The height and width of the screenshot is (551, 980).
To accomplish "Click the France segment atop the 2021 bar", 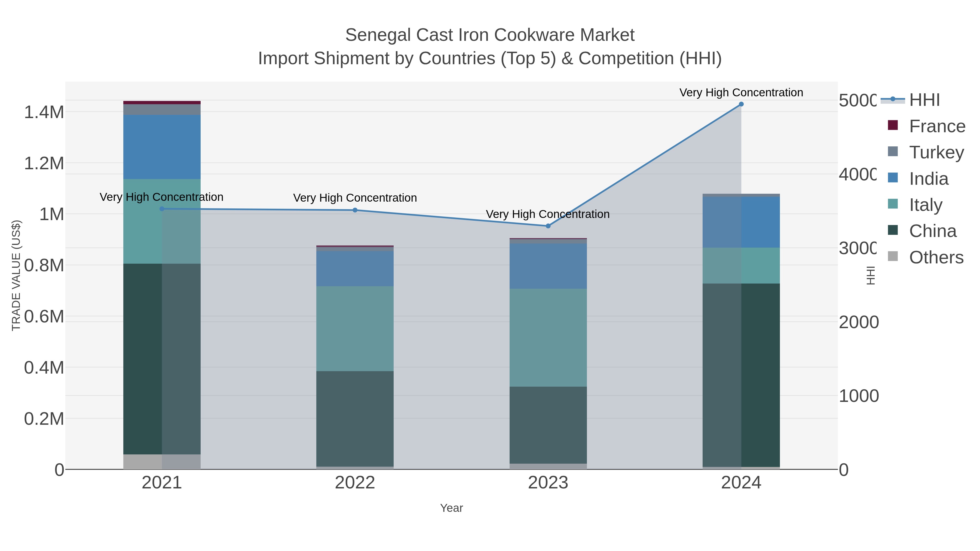I will click(x=162, y=103).
